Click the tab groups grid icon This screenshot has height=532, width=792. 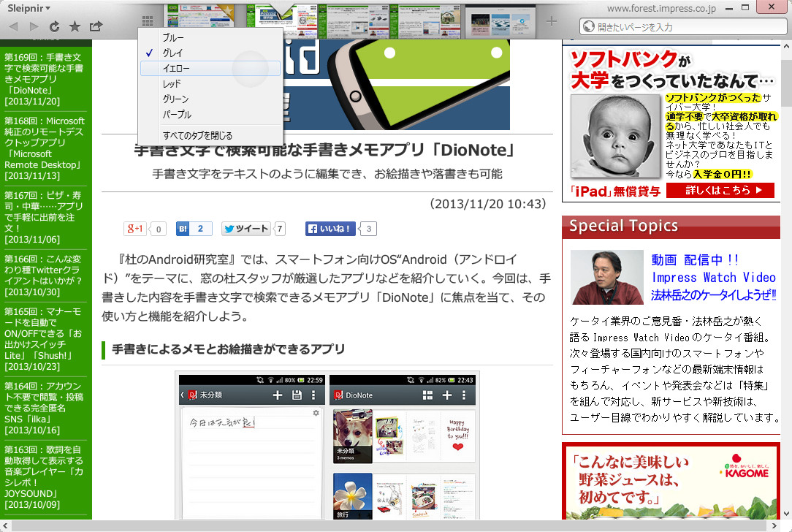click(x=148, y=20)
